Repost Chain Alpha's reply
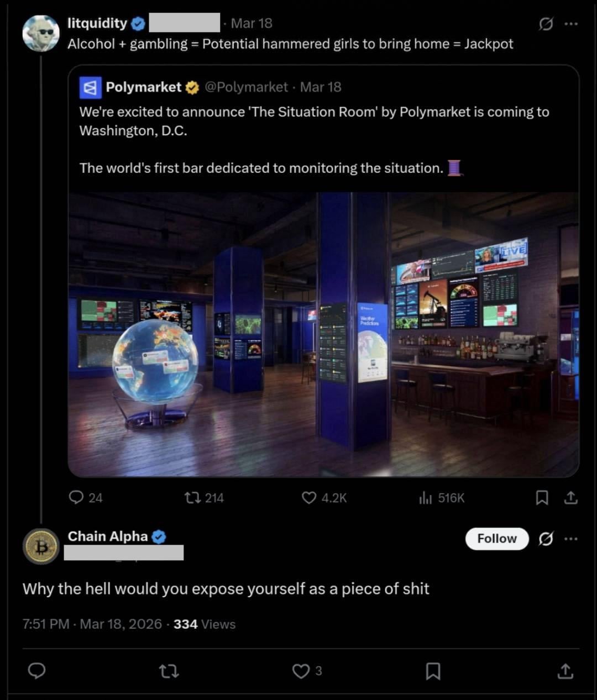Viewport: 597px width, 700px height. pos(169,671)
